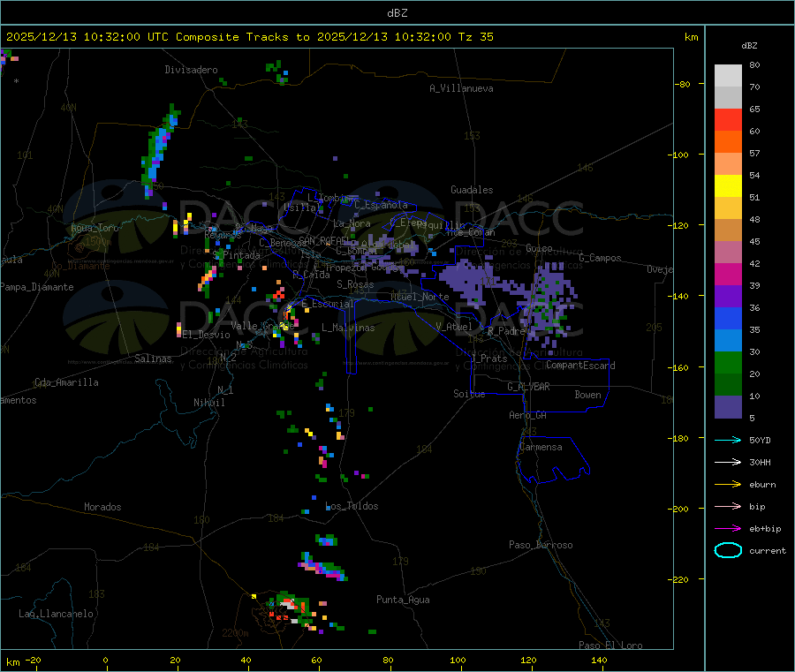The height and width of the screenshot is (672, 795).
Task: Click the Salinas map label
Action: point(153,359)
